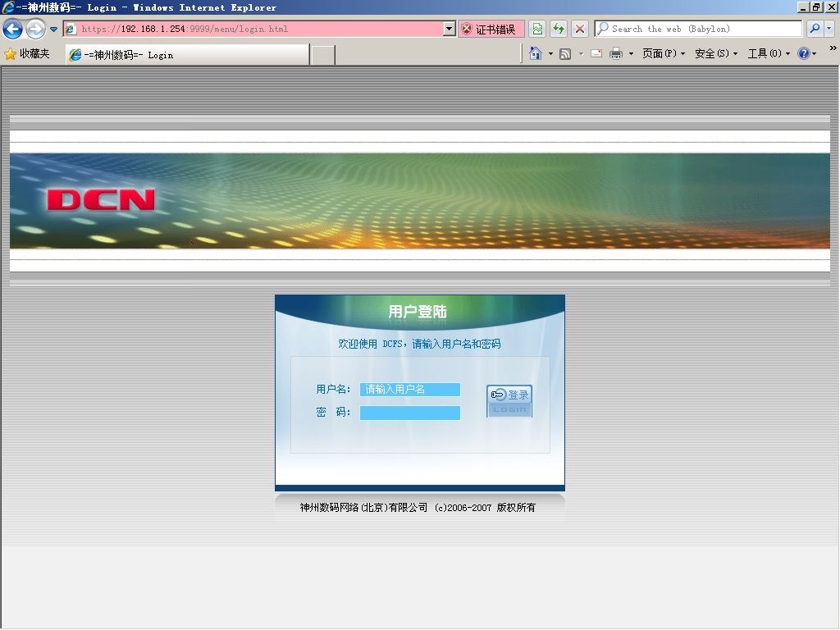The height and width of the screenshot is (630, 840).
Task: Open the 收藏夹 favorites star button
Action: (27, 53)
